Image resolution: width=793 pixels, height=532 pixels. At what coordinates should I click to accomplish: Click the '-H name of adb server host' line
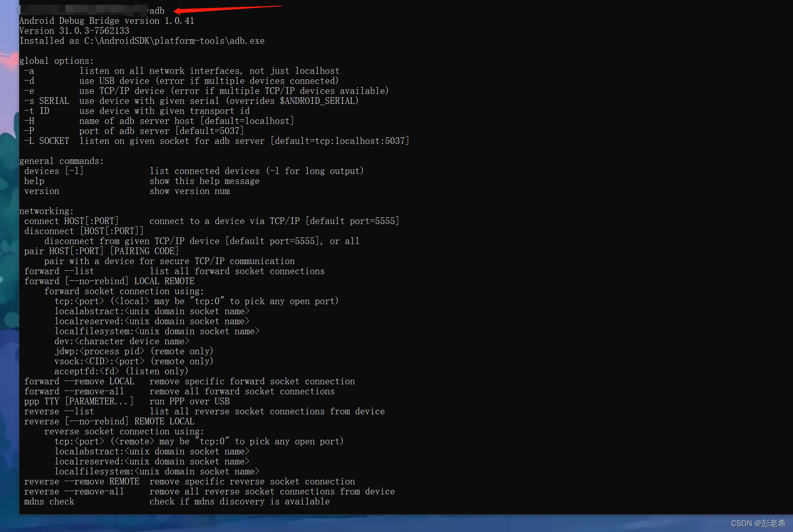159,121
